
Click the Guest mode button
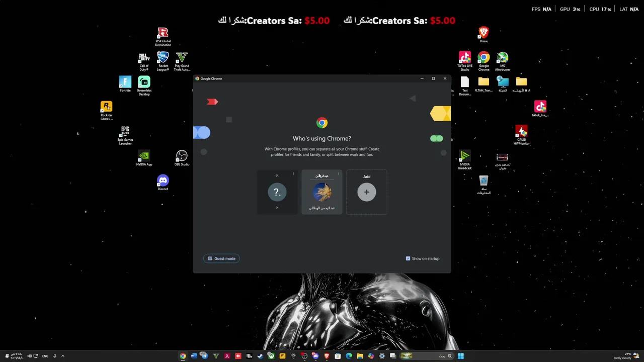(222, 258)
